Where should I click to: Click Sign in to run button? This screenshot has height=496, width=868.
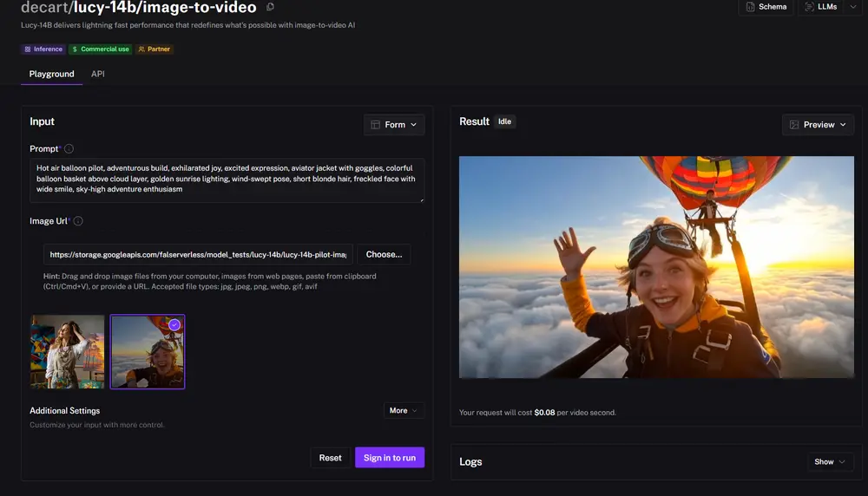pyautogui.click(x=390, y=458)
